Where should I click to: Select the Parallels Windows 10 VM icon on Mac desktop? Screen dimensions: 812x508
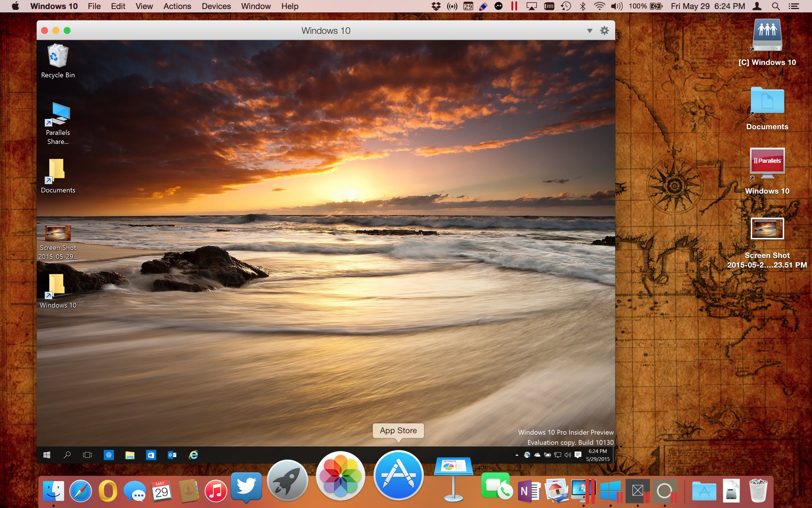point(767,171)
